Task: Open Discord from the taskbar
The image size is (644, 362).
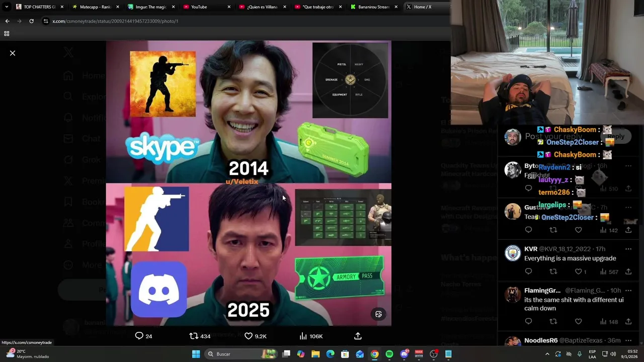Action: point(404,354)
